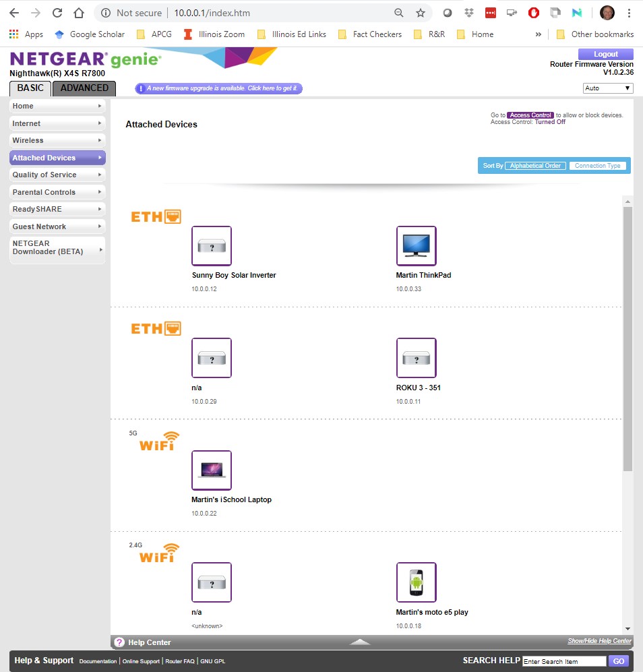Open the Other bookmarks folder
Image resolution: width=643 pixels, height=672 pixels.
[595, 34]
